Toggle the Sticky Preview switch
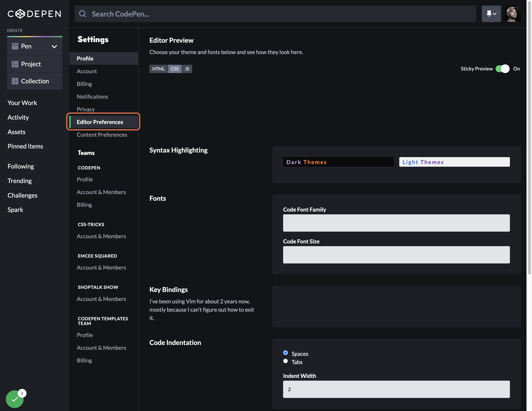 pyautogui.click(x=502, y=69)
